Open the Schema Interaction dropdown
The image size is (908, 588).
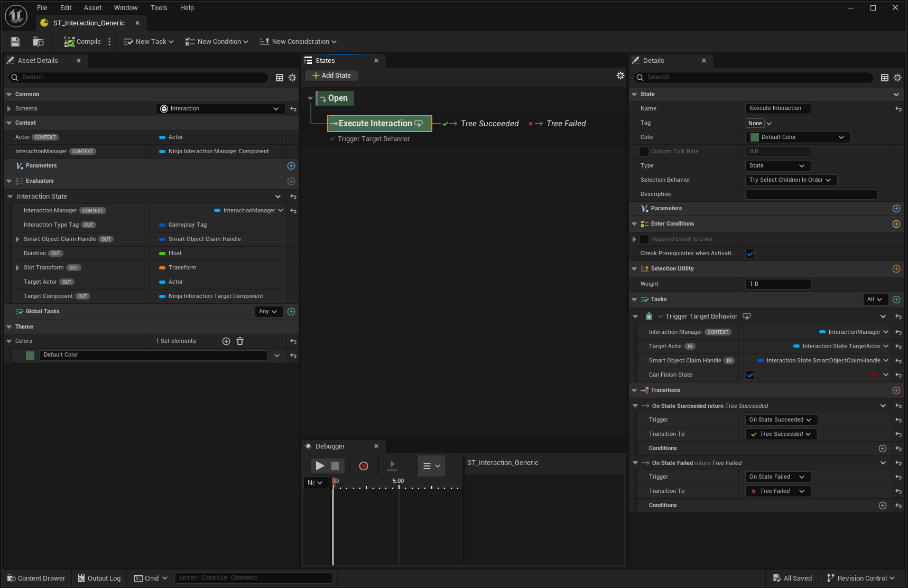click(220, 109)
